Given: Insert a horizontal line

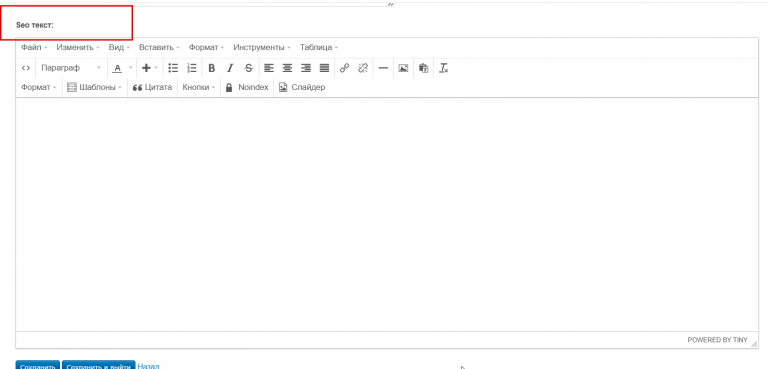Looking at the screenshot, I should point(383,68).
